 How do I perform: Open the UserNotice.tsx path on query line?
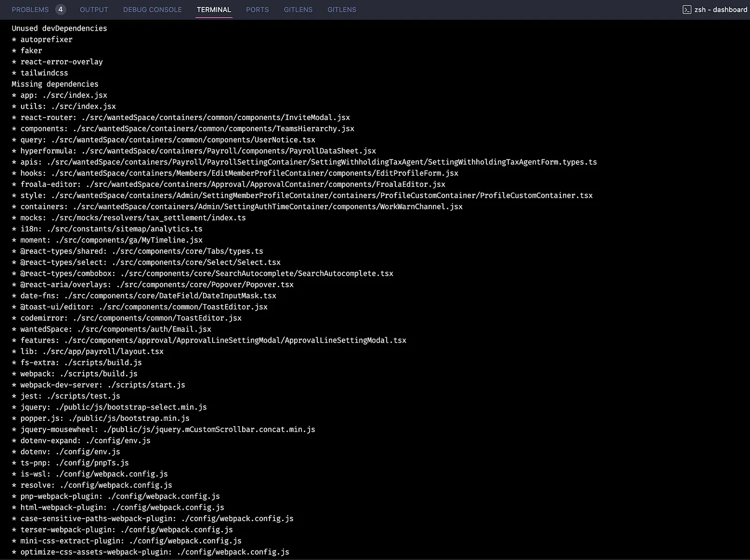pyautogui.click(x=183, y=140)
